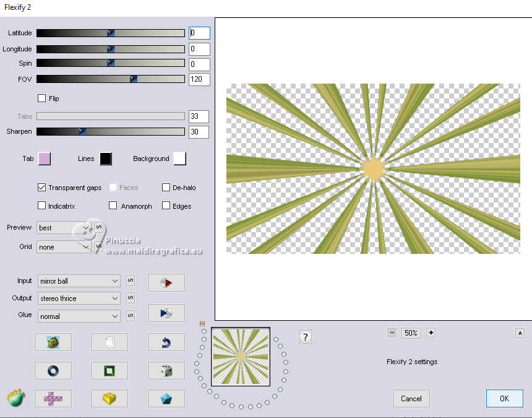This screenshot has width=532, height=418.
Task: Click the S button next to Glue
Action: 131,315
